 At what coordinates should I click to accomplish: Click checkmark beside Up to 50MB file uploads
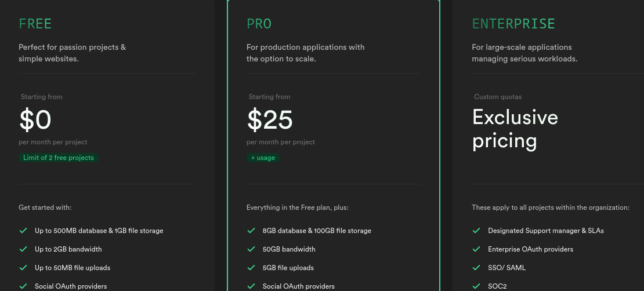23,268
